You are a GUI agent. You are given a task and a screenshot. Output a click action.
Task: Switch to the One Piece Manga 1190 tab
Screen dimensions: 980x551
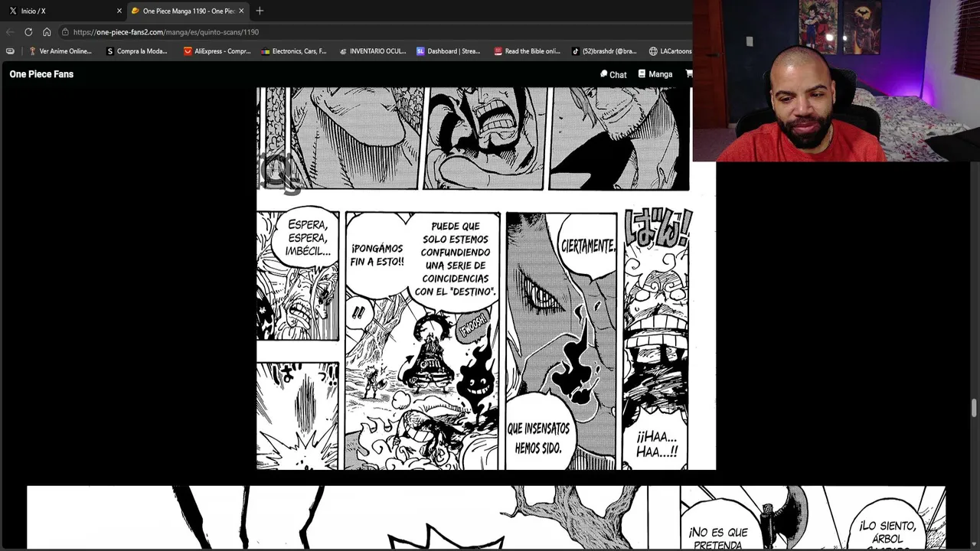point(188,11)
